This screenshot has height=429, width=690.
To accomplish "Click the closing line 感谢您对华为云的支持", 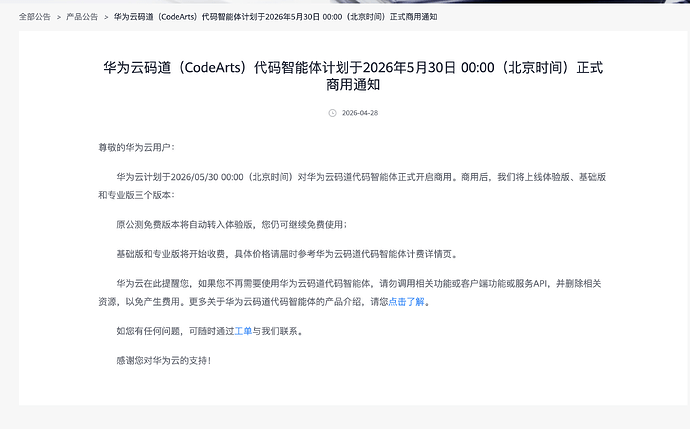I will 164,361.
